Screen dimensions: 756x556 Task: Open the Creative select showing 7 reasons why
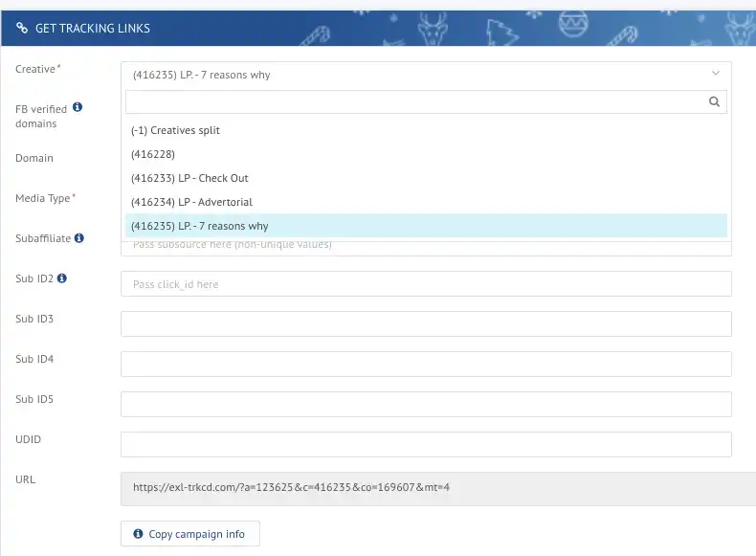(426, 75)
